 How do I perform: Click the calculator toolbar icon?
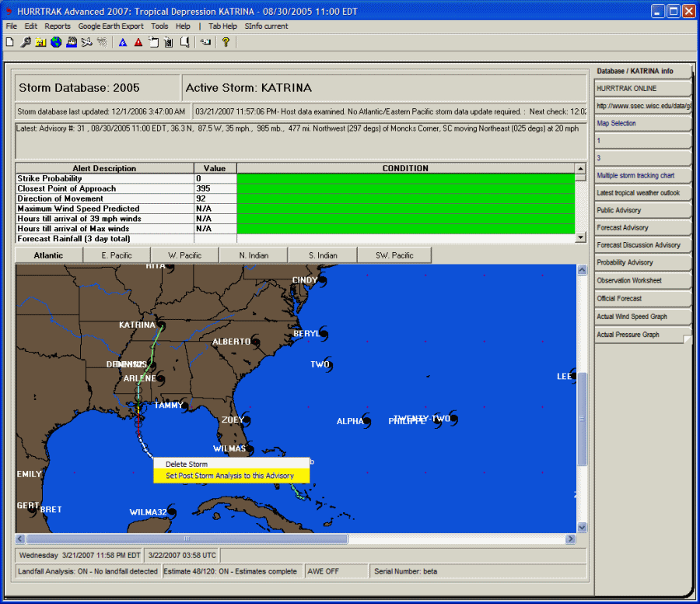pyautogui.click(x=169, y=43)
